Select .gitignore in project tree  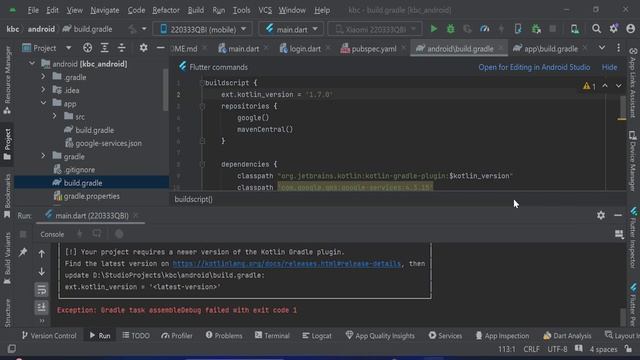click(74, 169)
